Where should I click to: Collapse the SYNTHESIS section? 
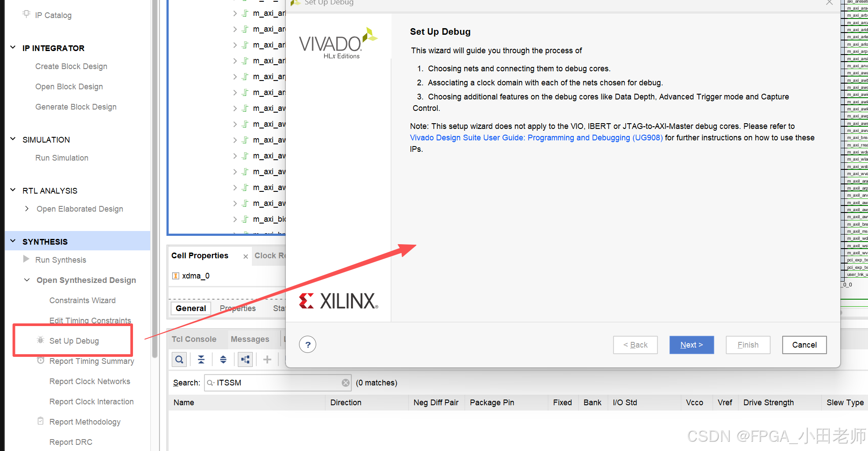13,241
